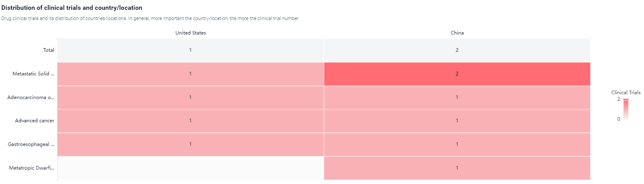Click Advanced cancer cell under United States
The image size is (644, 184).
coord(190,121)
